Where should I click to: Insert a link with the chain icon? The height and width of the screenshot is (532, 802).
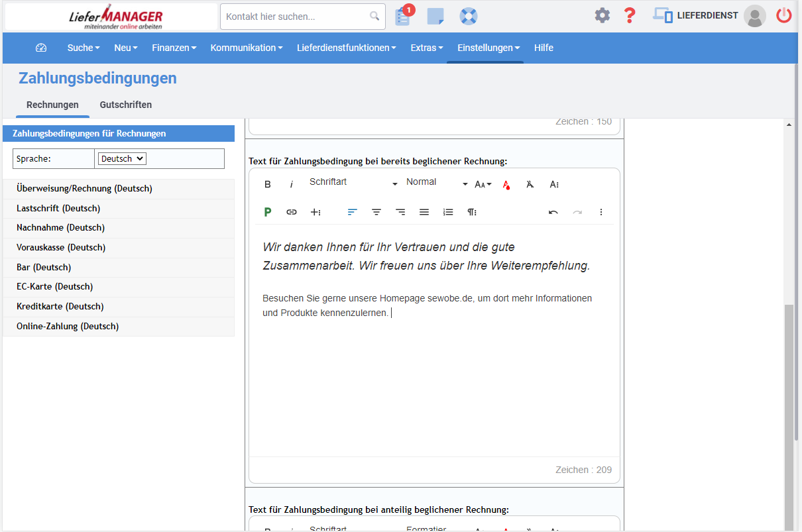click(x=292, y=212)
